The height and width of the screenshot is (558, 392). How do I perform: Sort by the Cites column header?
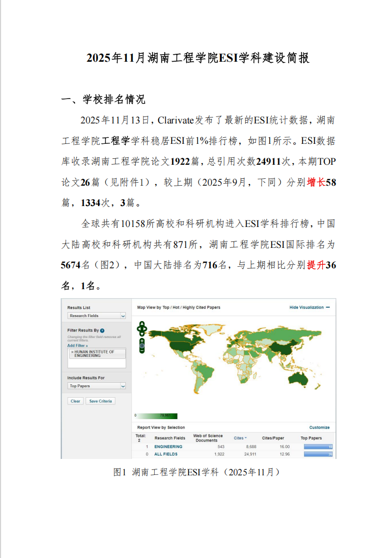240,438
